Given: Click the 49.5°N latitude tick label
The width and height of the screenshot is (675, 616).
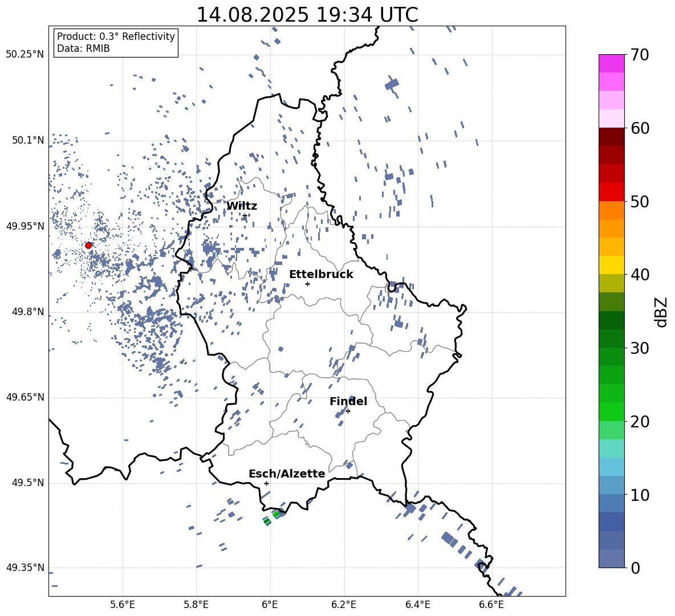Looking at the screenshot, I should (28, 483).
